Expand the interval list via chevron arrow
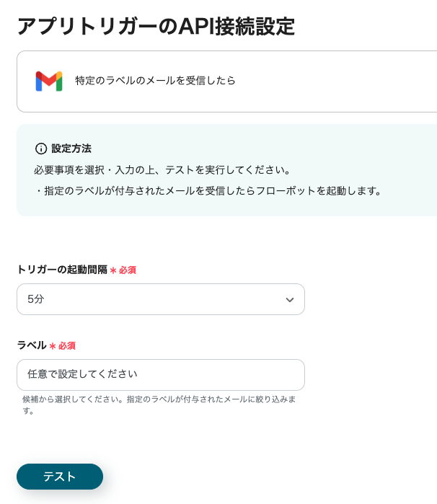Image resolution: width=437 pixels, height=504 pixels. coord(290,300)
